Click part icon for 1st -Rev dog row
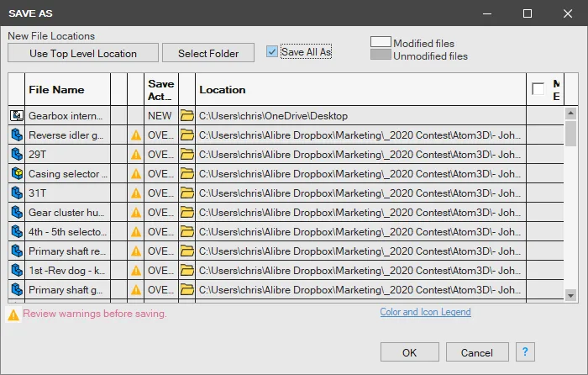Viewport: 588px width, 375px height. coord(17,270)
